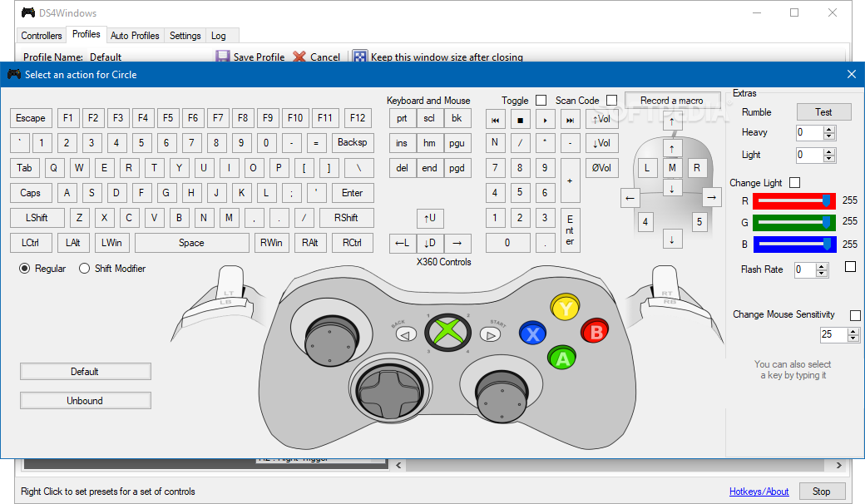
Task: Select the volume up key
Action: (601, 119)
